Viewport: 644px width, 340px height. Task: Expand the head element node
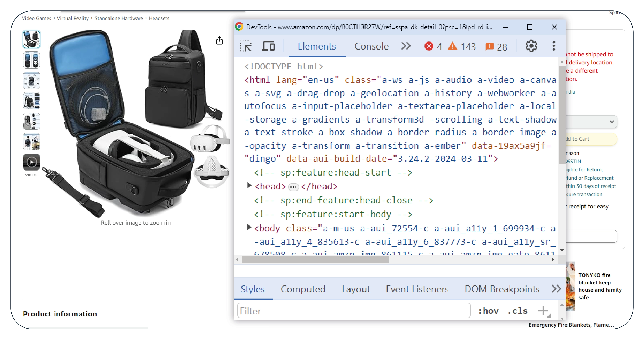click(249, 185)
